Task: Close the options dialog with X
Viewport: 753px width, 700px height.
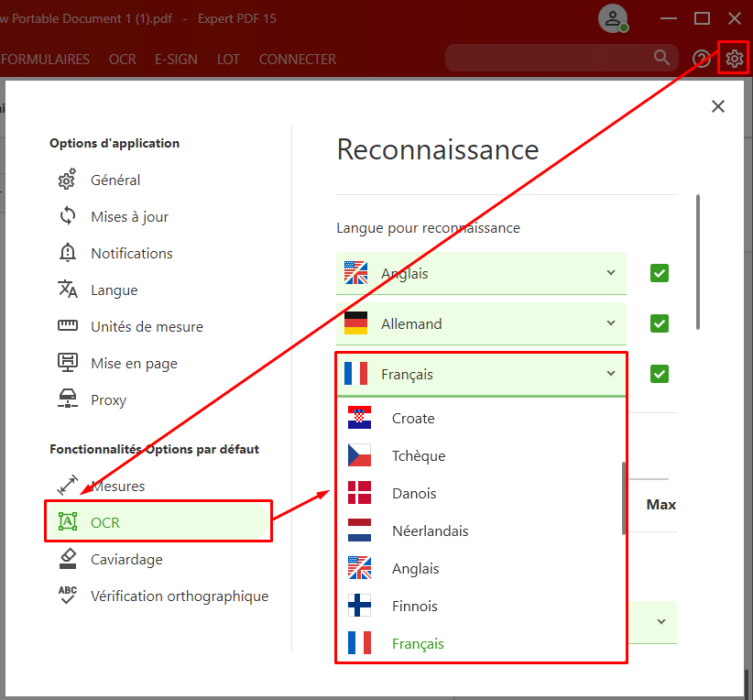Action: (718, 106)
